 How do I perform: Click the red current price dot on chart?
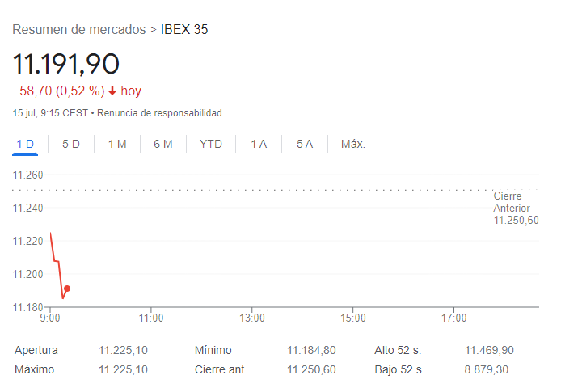click(67, 289)
